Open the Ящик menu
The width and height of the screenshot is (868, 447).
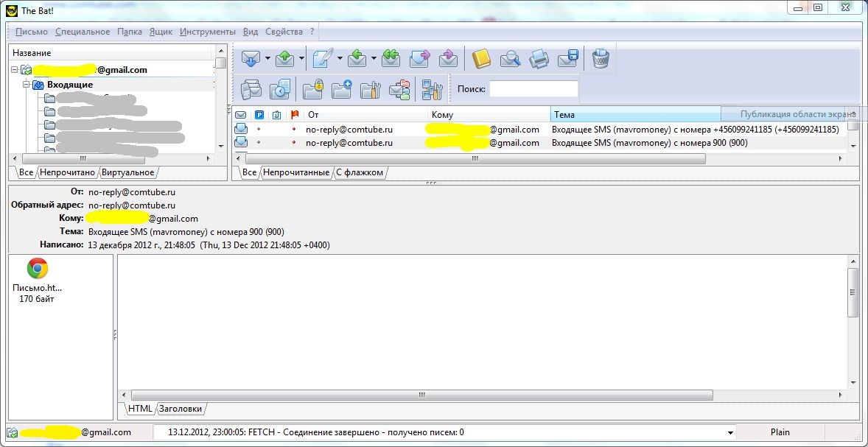click(161, 32)
